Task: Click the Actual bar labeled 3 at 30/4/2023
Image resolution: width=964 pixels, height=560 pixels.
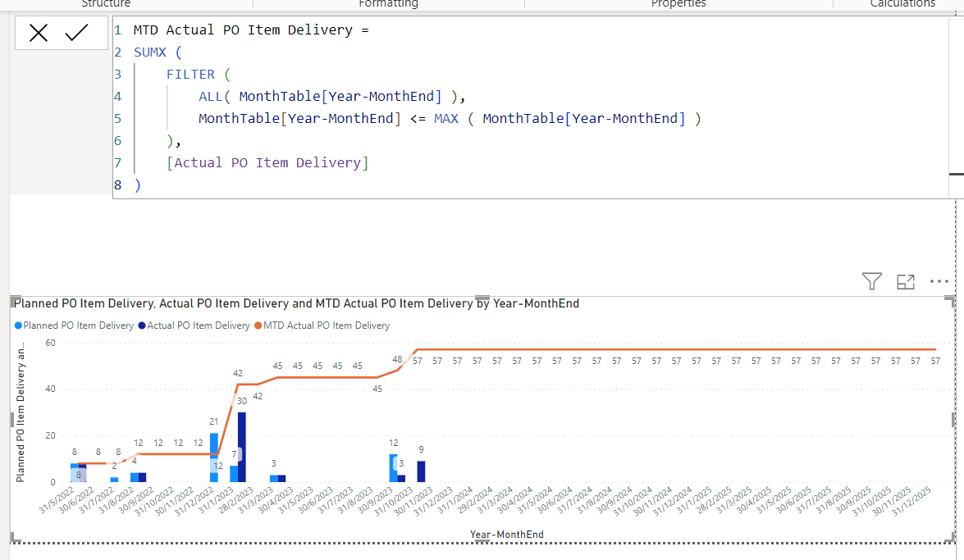Action: coord(281,478)
